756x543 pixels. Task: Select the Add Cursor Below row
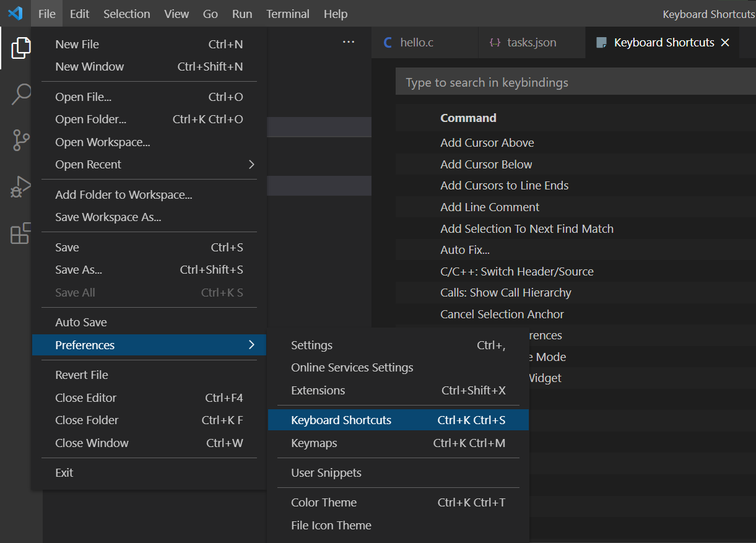[576, 164]
